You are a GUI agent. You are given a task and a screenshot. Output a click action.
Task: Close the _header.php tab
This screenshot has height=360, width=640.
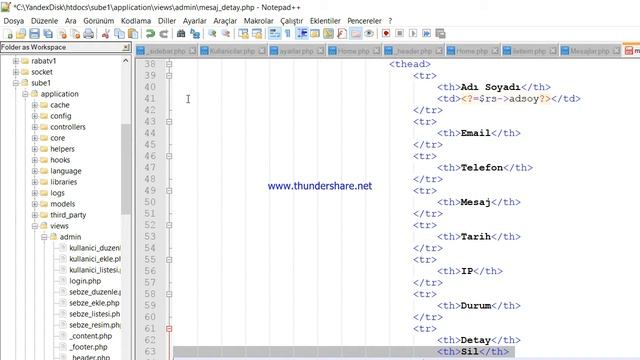coord(439,51)
